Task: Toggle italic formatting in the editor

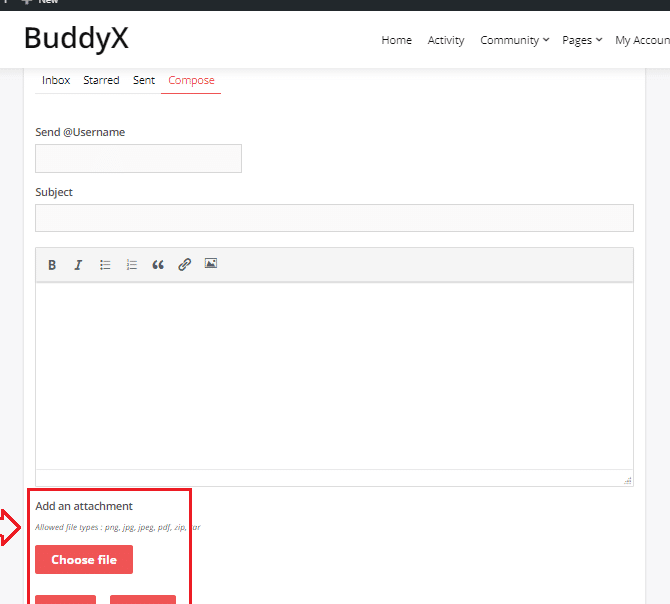Action: pyautogui.click(x=78, y=265)
